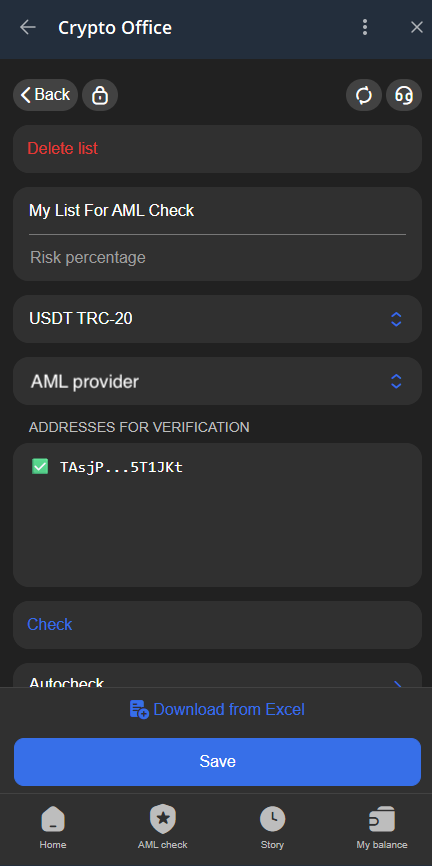Click the refresh icon button
This screenshot has width=432, height=866.
coord(363,95)
